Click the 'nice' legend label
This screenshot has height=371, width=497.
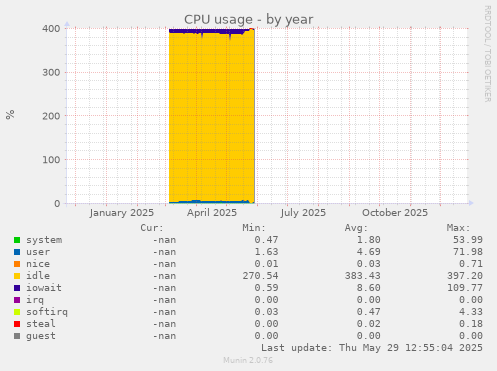pos(38,264)
